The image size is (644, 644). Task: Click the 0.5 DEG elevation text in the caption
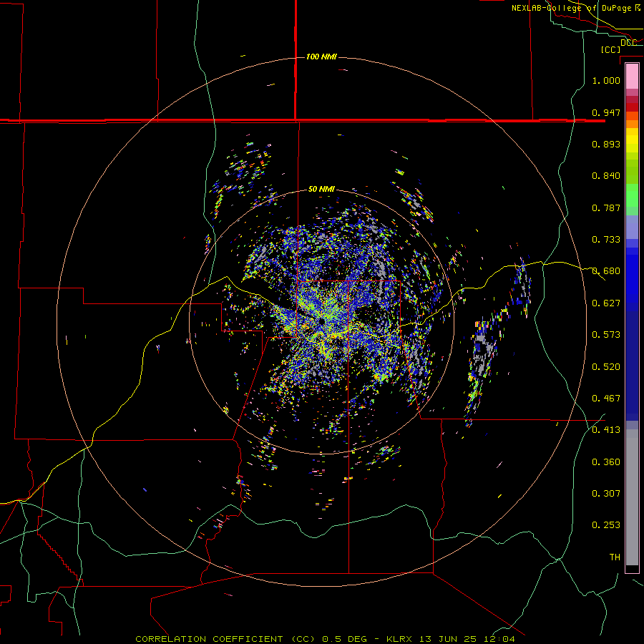(x=346, y=639)
